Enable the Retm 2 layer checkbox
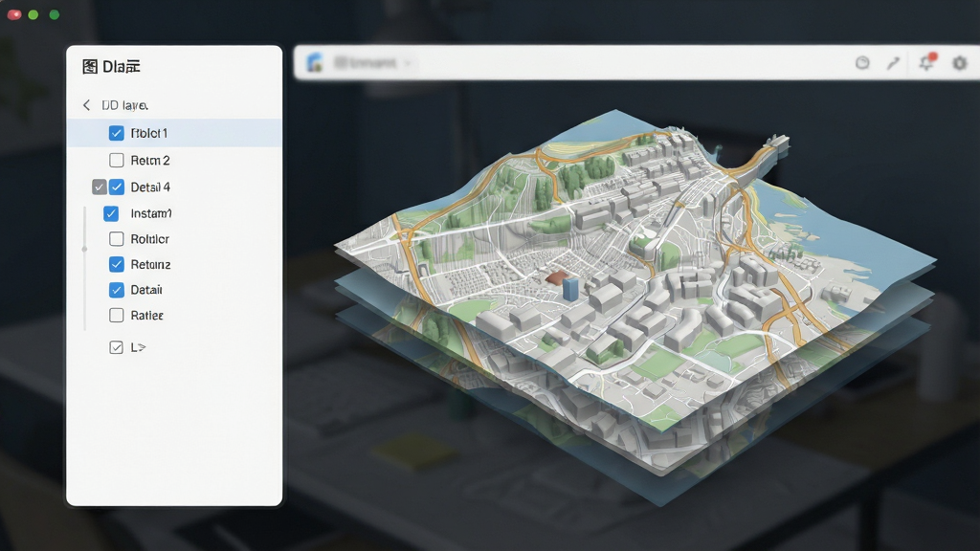980x551 pixels. coord(116,161)
